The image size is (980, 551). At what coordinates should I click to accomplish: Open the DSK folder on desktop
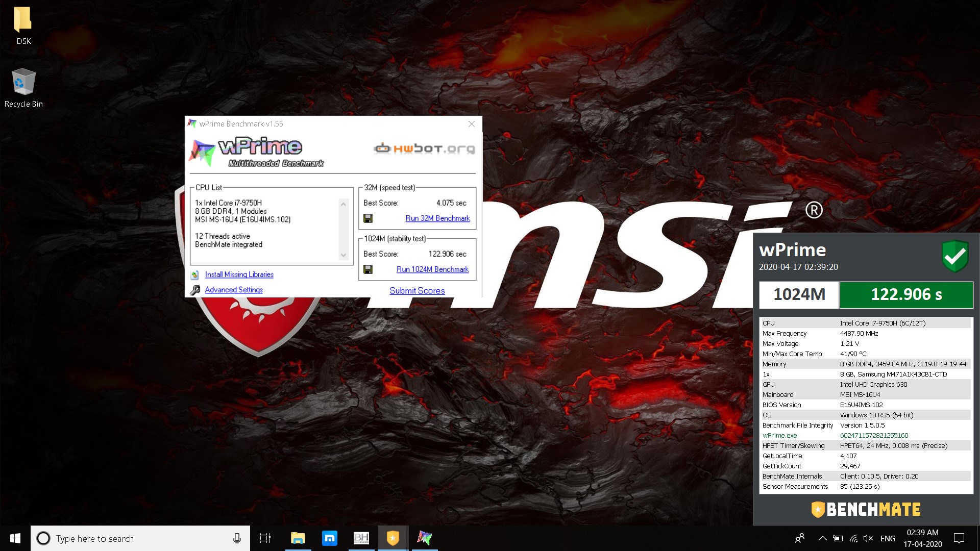point(23,26)
